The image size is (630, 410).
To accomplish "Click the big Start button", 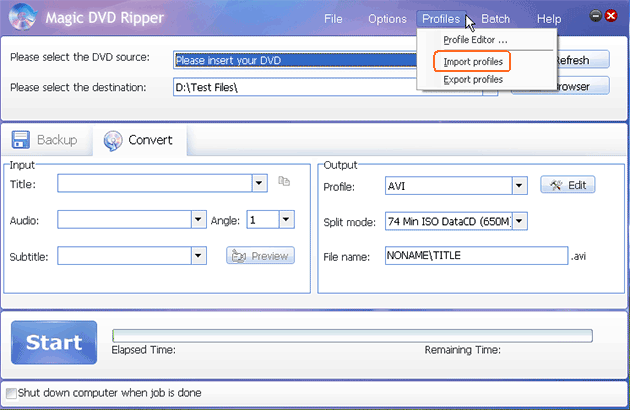I will point(54,342).
